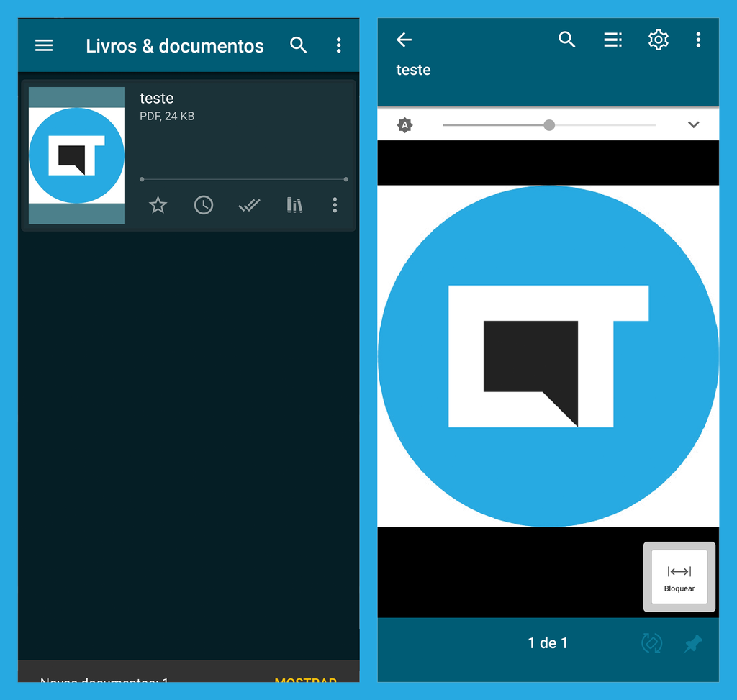
Task: Go back from the teste reader
Action: coord(404,40)
